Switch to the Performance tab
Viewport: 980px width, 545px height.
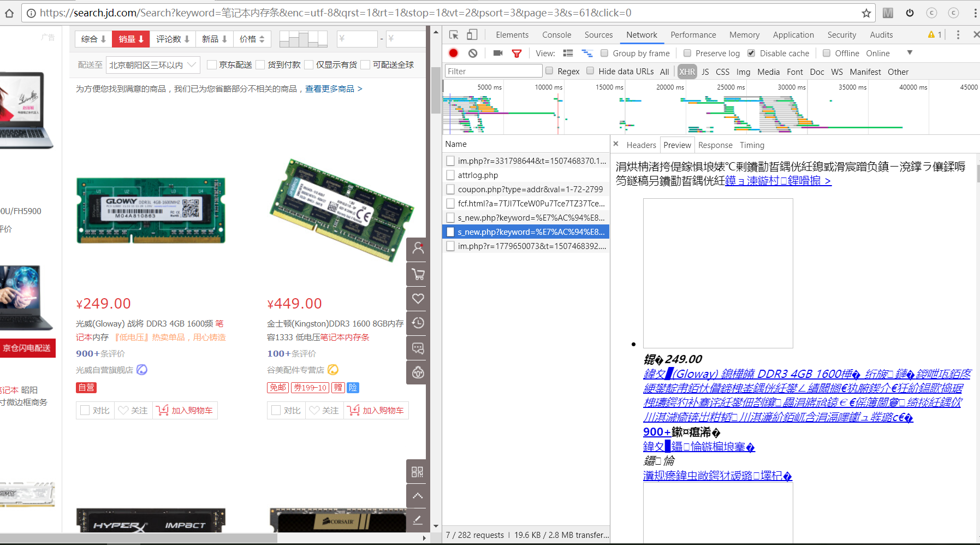tap(693, 34)
